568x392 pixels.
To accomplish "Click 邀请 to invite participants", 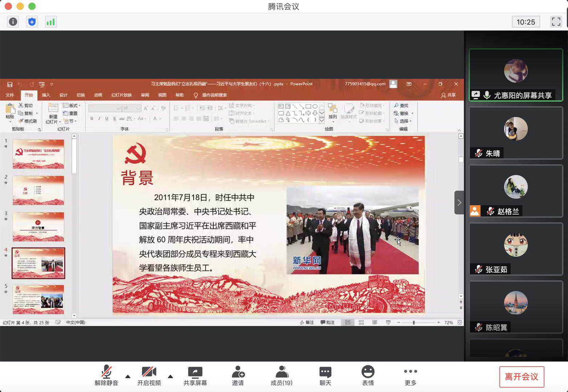I will point(238,376).
